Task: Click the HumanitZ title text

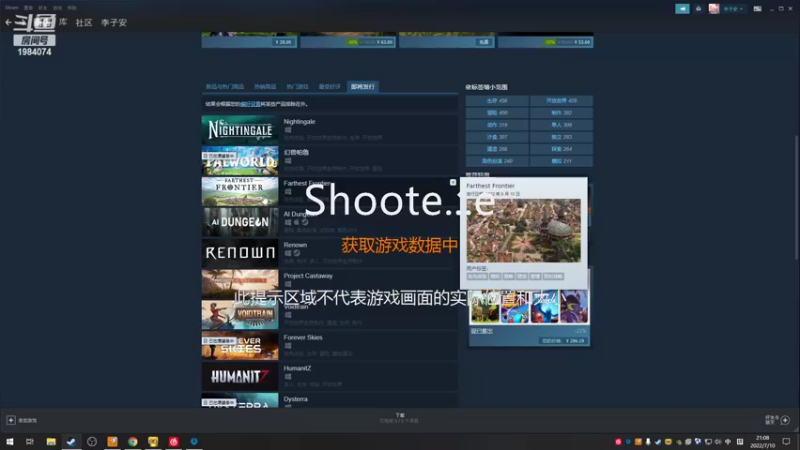Action: click(x=297, y=368)
